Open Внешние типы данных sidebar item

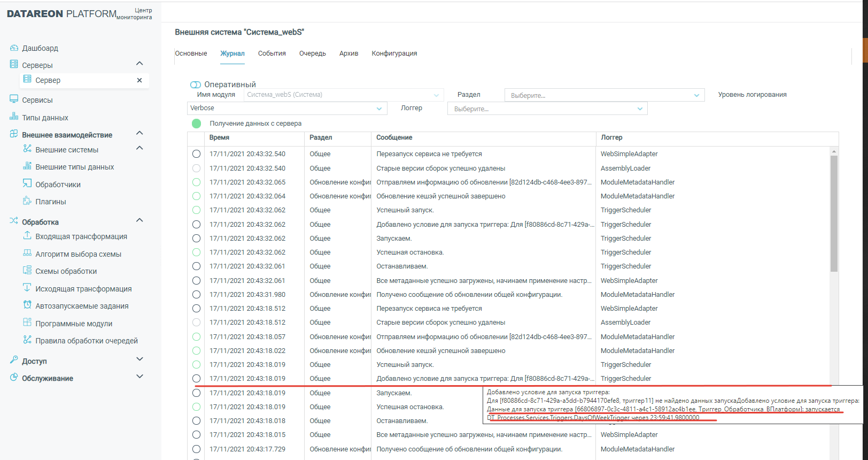pos(74,167)
